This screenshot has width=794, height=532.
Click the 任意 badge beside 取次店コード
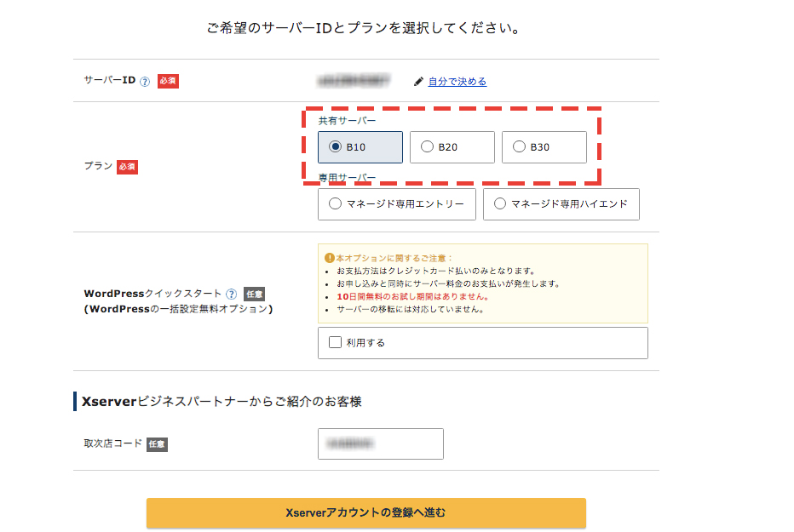157,444
